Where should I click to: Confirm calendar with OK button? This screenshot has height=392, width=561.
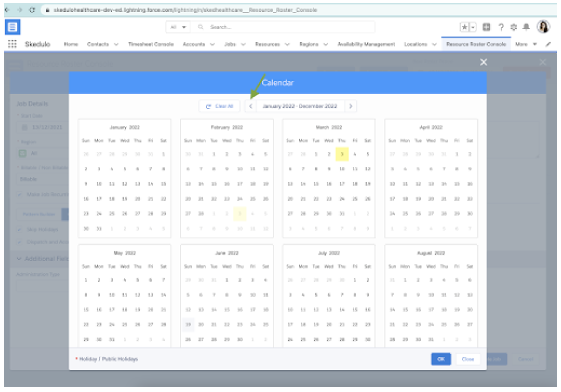pyautogui.click(x=441, y=359)
